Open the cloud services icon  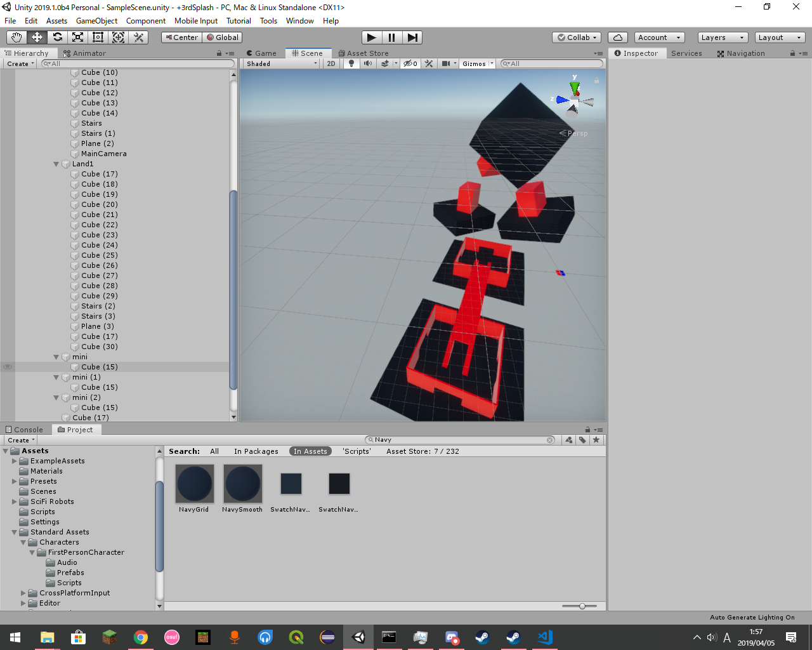(x=617, y=37)
